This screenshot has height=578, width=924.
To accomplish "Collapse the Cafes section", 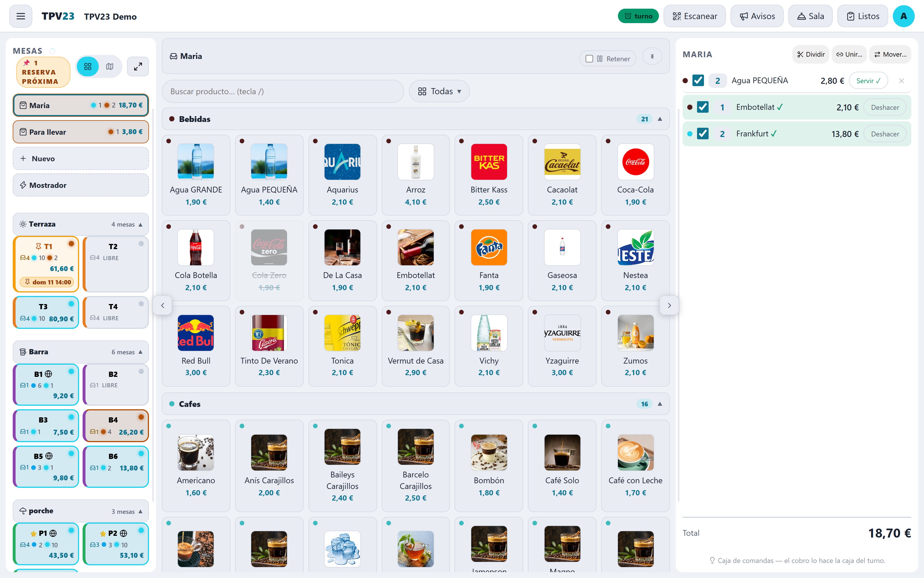I will click(x=660, y=404).
